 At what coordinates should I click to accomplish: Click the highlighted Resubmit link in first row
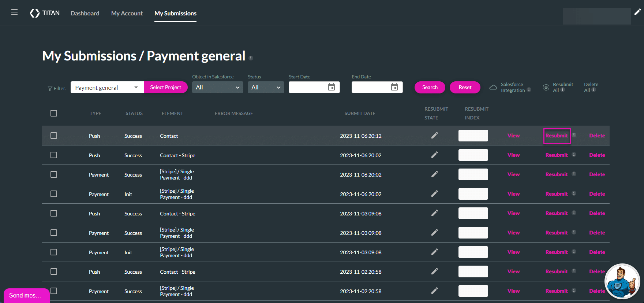click(557, 136)
